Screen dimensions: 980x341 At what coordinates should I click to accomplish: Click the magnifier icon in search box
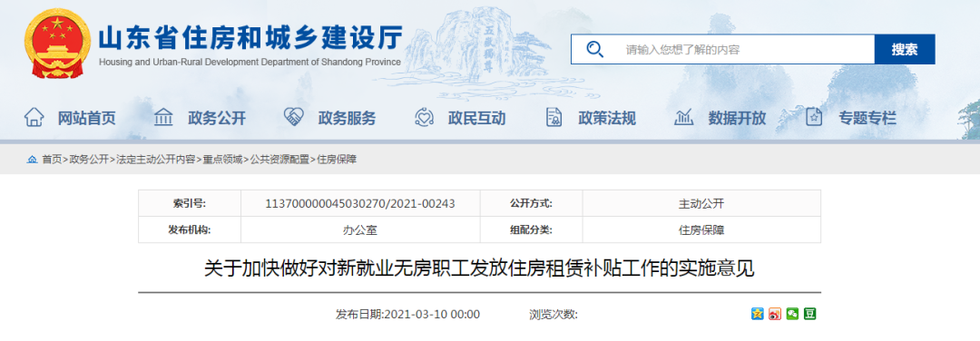pos(595,49)
